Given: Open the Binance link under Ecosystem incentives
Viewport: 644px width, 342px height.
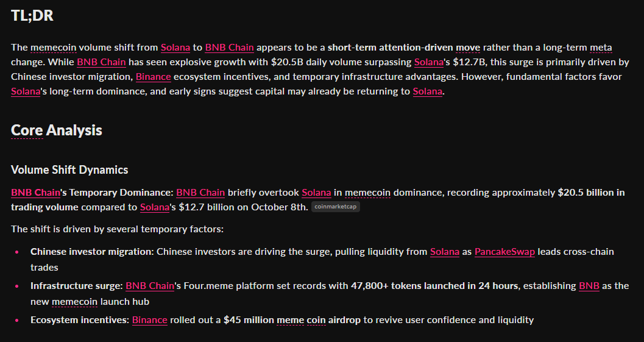Looking at the screenshot, I should 149,320.
